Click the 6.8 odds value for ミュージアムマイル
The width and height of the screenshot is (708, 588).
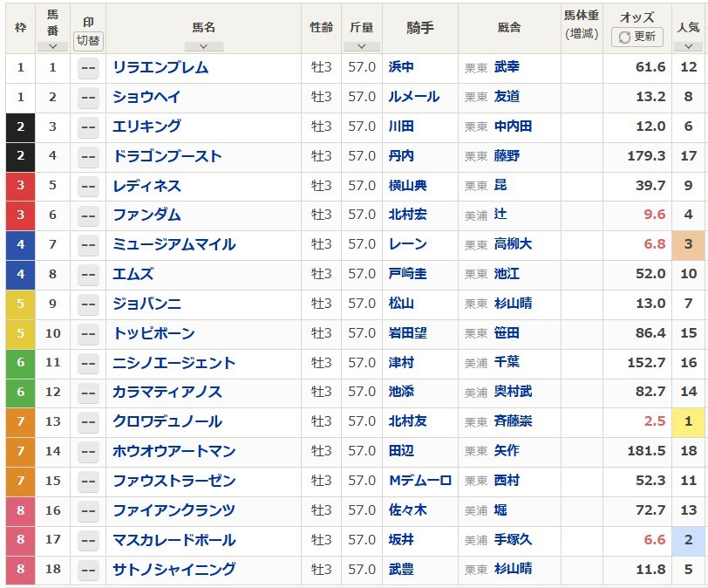pos(654,245)
